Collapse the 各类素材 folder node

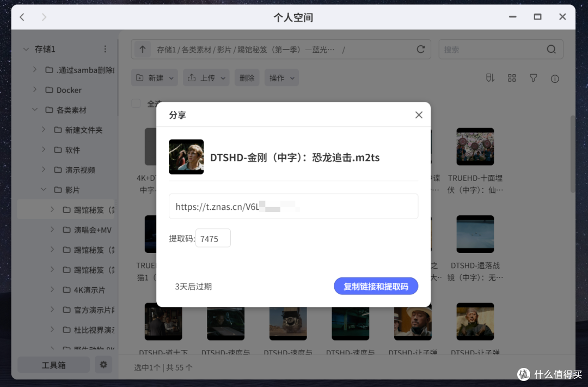(35, 110)
